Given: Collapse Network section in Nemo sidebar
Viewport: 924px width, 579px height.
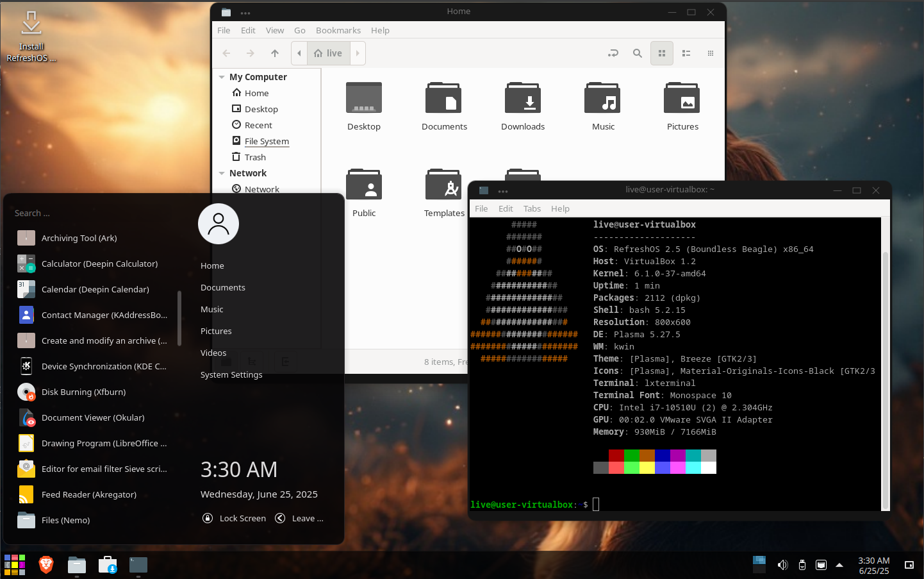Looking at the screenshot, I should click(222, 173).
